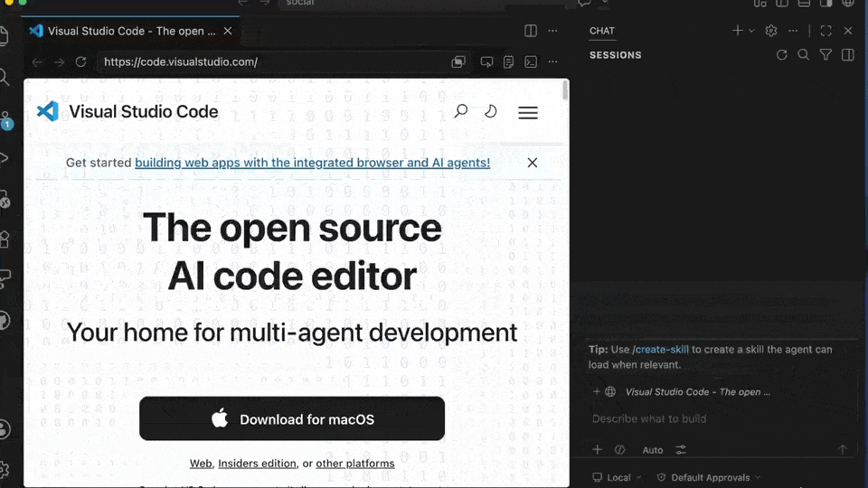Open Extensions view in activity bar
Screen dimensions: 868x488
(5, 239)
